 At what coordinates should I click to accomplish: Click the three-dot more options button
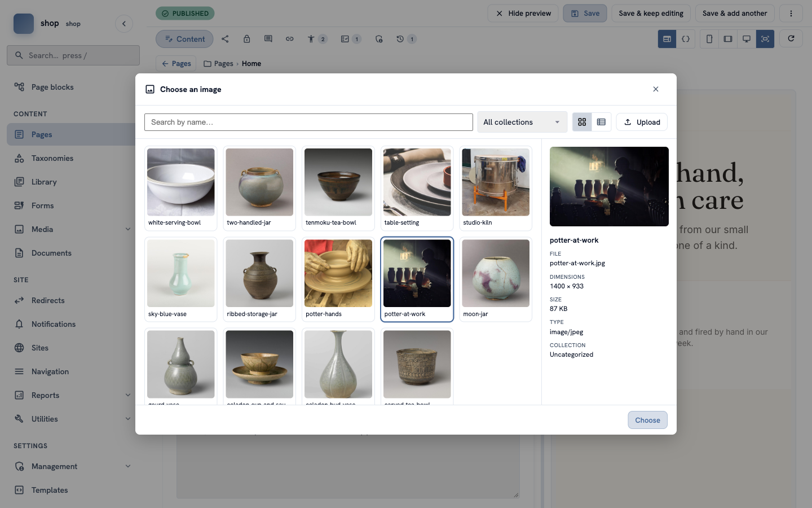791,14
